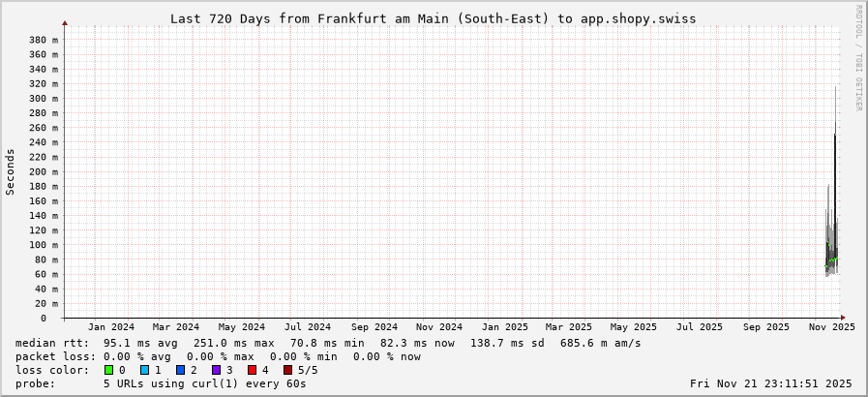Click the green loss color 0 swatch
This screenshot has width=868, height=397.
click(x=108, y=370)
